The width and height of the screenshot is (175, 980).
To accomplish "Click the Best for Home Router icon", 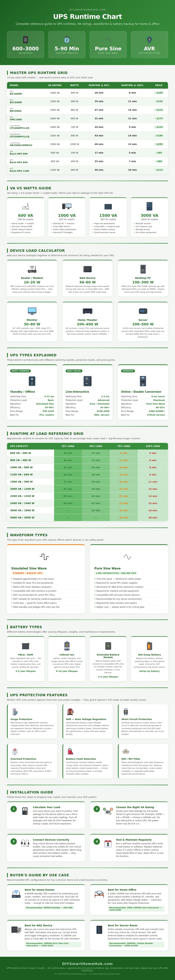I will (16, 894).
